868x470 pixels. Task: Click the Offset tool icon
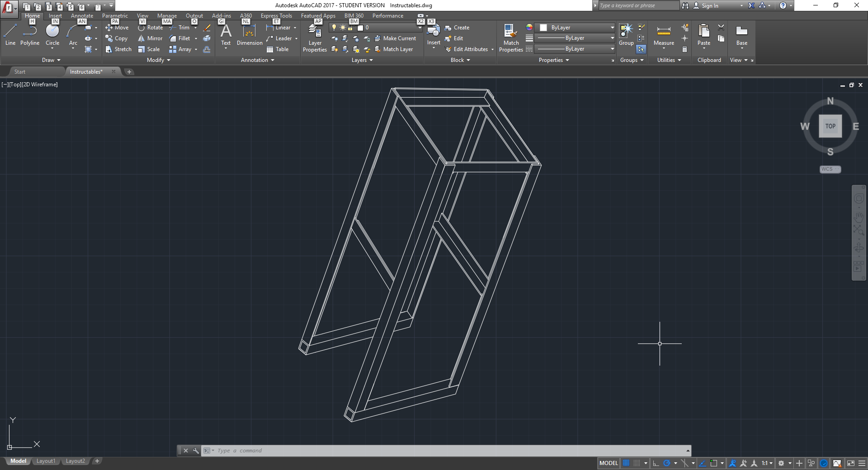click(207, 49)
